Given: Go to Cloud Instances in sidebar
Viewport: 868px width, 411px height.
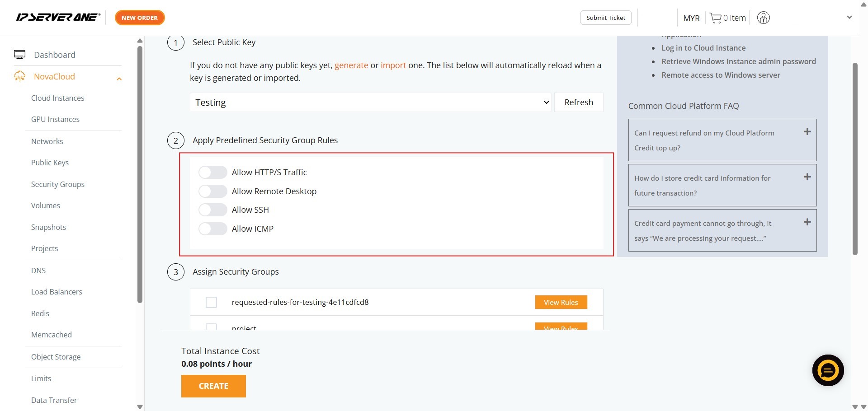Looking at the screenshot, I should (57, 98).
